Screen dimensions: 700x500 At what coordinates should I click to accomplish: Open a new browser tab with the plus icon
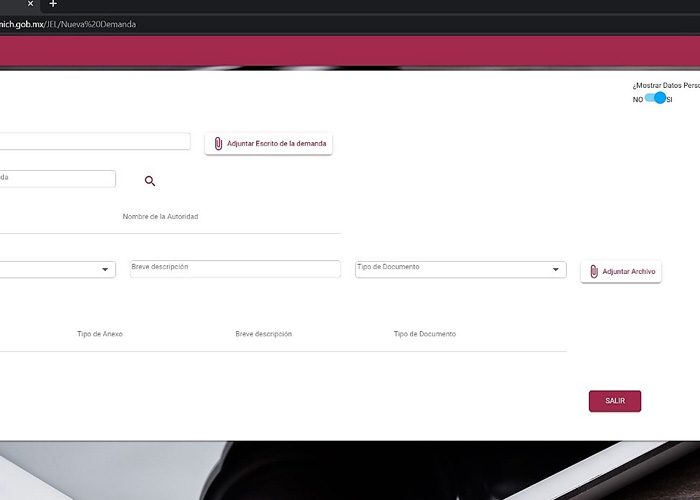click(53, 4)
